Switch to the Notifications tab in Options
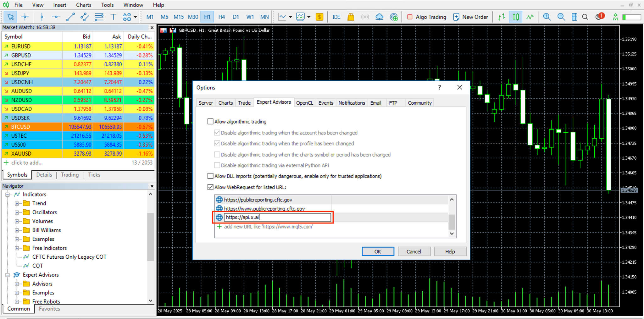 (352, 103)
